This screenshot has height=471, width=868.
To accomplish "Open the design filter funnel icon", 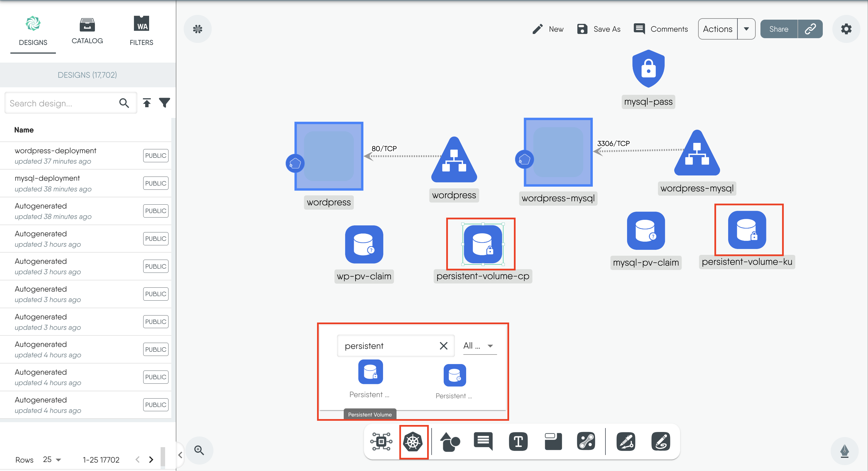I will pyautogui.click(x=165, y=103).
